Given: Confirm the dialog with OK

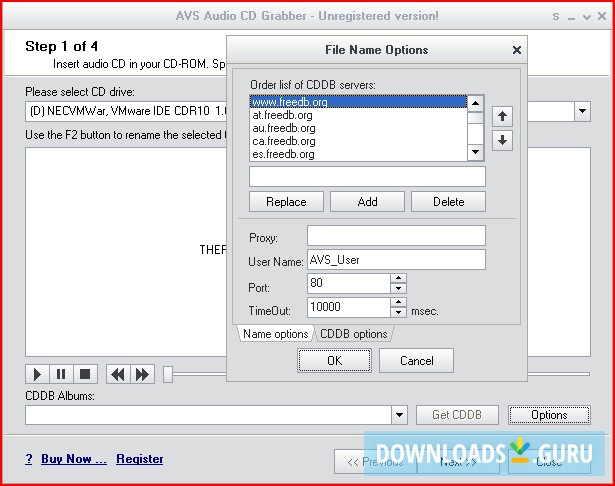Looking at the screenshot, I should (335, 360).
